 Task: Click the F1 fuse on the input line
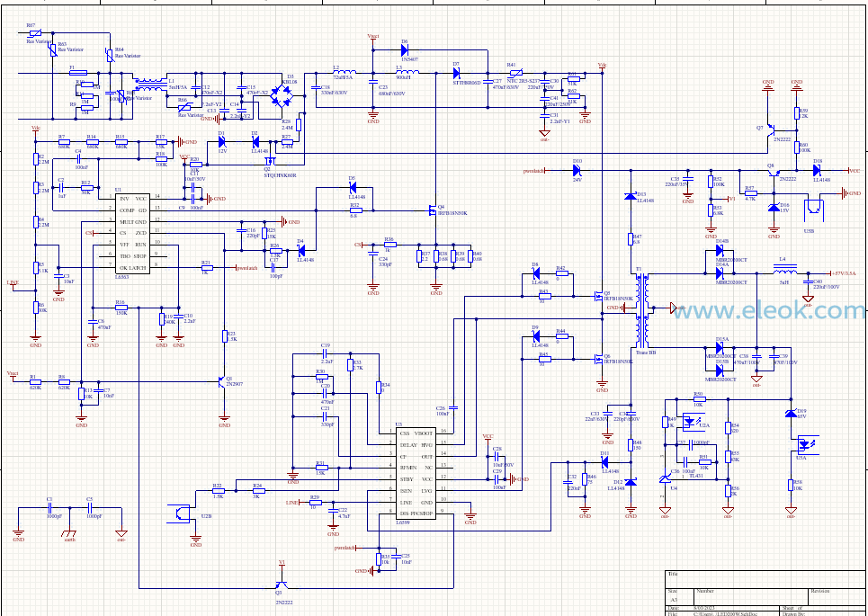pos(79,73)
